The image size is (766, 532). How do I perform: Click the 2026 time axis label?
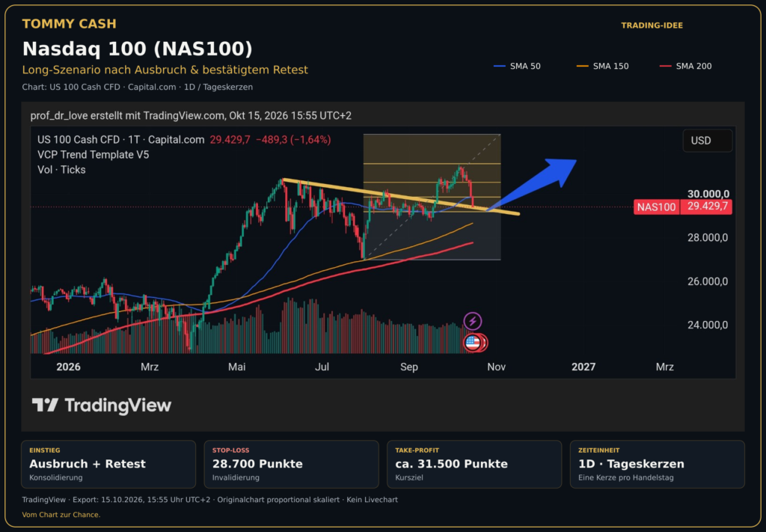tap(68, 367)
